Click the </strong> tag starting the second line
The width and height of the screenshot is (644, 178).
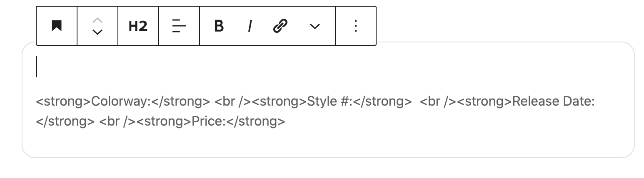(x=65, y=121)
